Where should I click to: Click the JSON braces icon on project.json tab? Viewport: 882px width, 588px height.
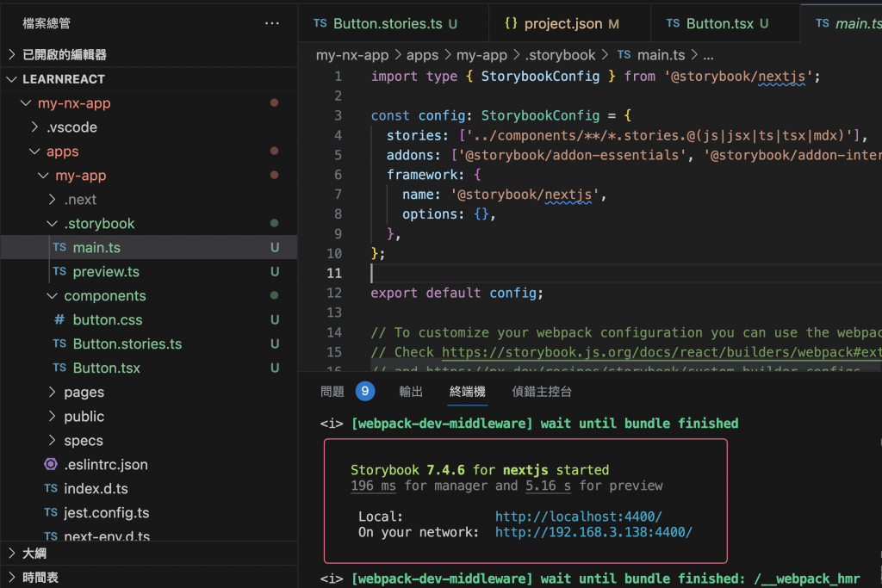click(x=511, y=23)
